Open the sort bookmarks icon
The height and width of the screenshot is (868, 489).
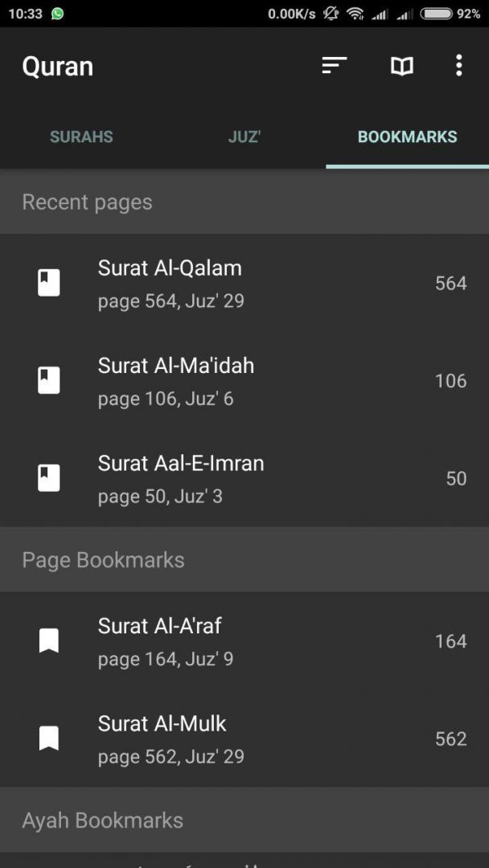point(334,66)
